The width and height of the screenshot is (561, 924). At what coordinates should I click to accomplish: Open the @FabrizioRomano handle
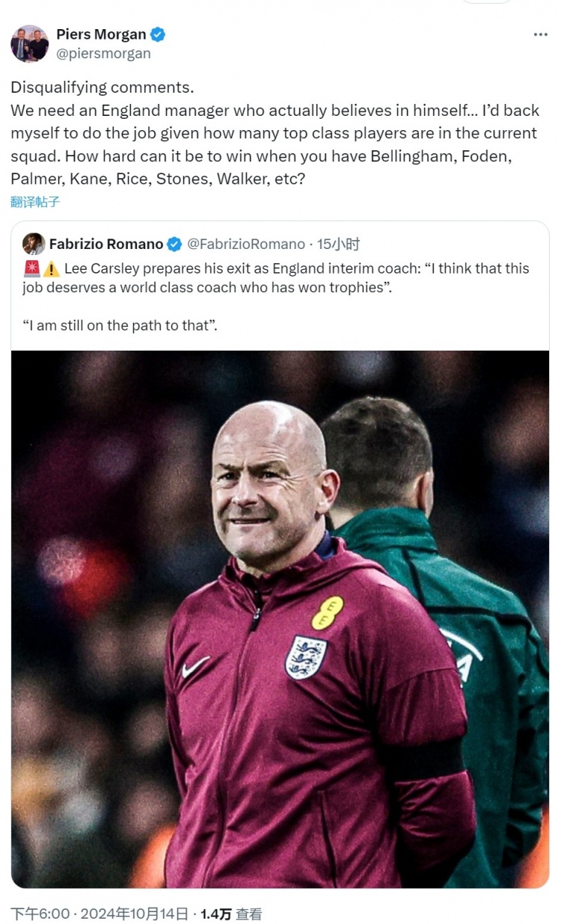tap(245, 244)
